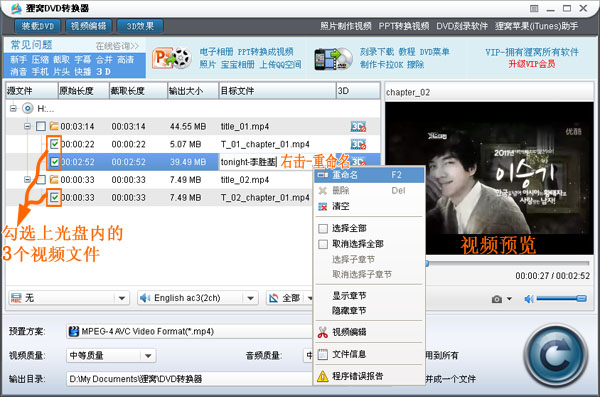
Task: Select 隐藏章节 in the context menu
Action: point(349,310)
